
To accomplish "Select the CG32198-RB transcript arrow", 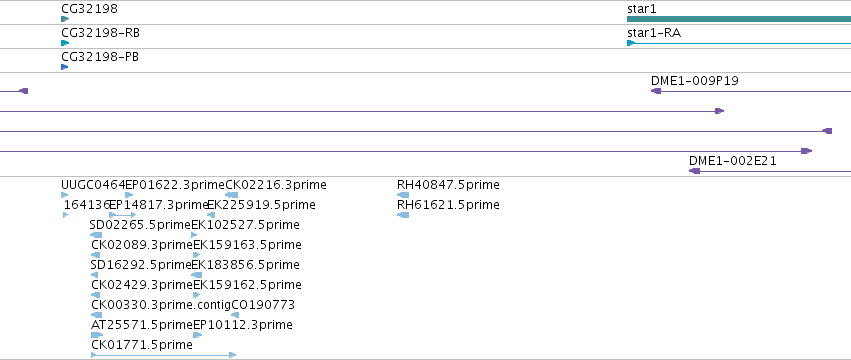I will coord(65,43).
